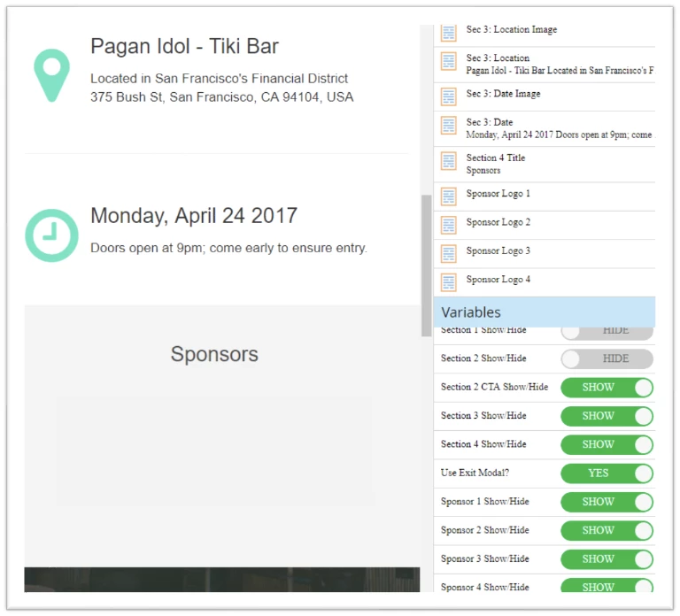Click the Use Exit Modal? label
The image size is (680, 616).
pyautogui.click(x=475, y=473)
